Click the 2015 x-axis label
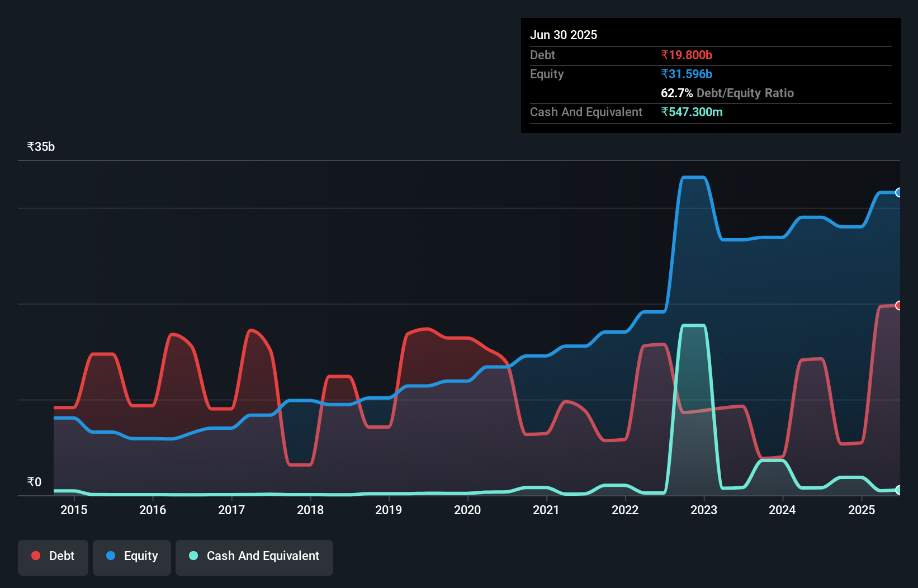This screenshot has width=918, height=588. [x=74, y=510]
